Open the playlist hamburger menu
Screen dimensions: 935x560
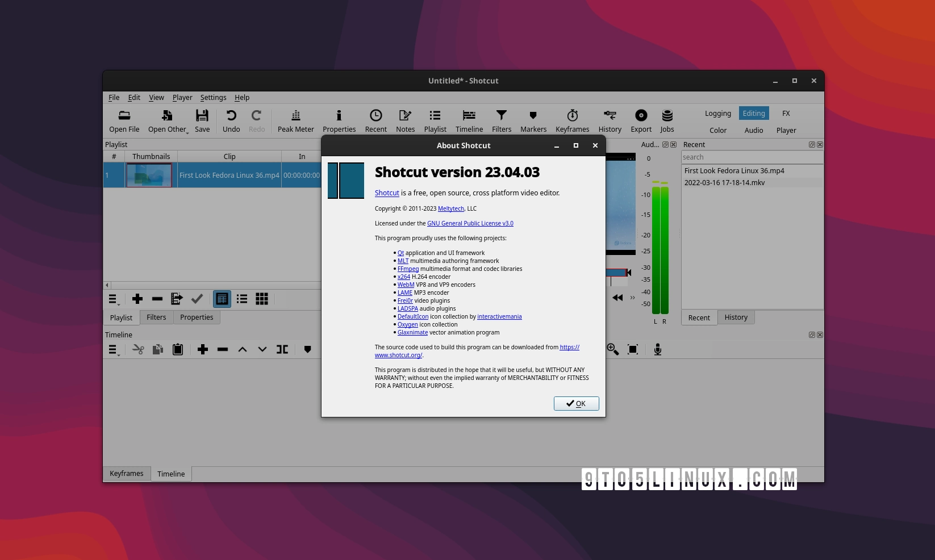click(x=112, y=299)
